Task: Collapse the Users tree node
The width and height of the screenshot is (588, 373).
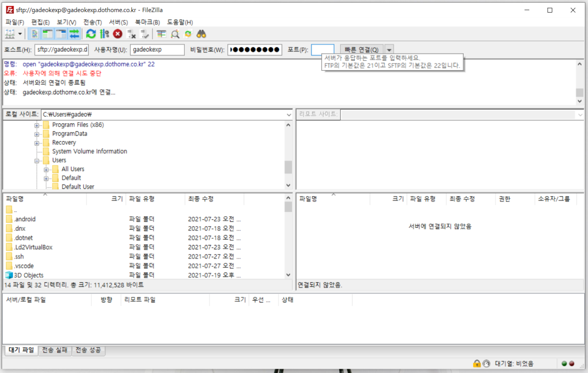Action: tap(37, 161)
